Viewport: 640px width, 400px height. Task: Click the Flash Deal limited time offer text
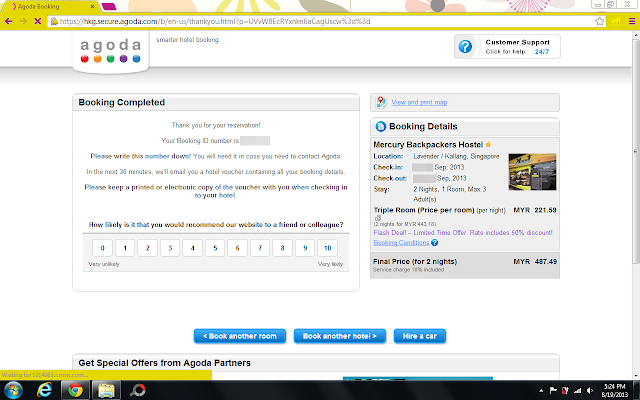[463, 233]
